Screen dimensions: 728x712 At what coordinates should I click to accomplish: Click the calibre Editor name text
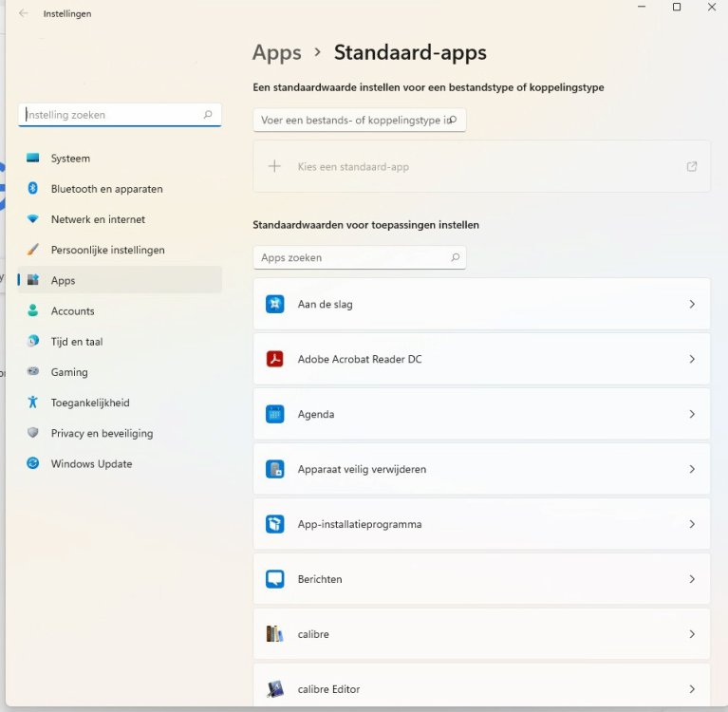point(328,689)
